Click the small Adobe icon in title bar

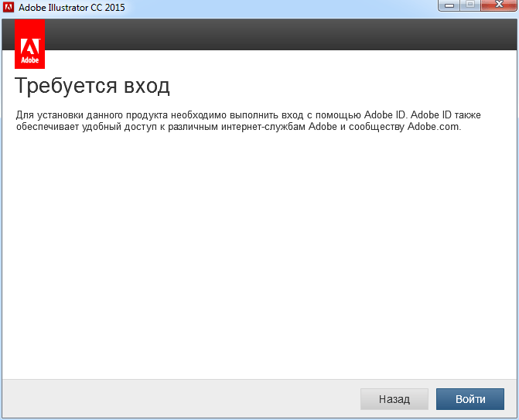point(9,8)
